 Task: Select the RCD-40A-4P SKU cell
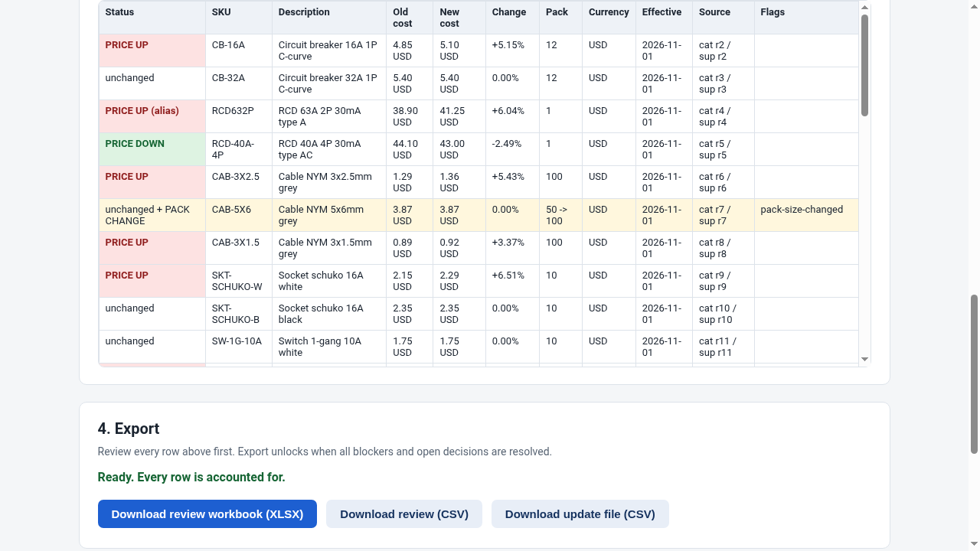(x=239, y=149)
